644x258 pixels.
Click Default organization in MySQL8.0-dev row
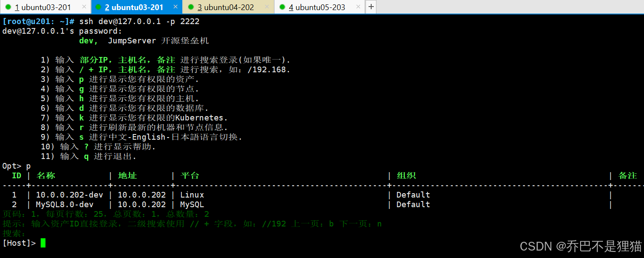(x=413, y=205)
